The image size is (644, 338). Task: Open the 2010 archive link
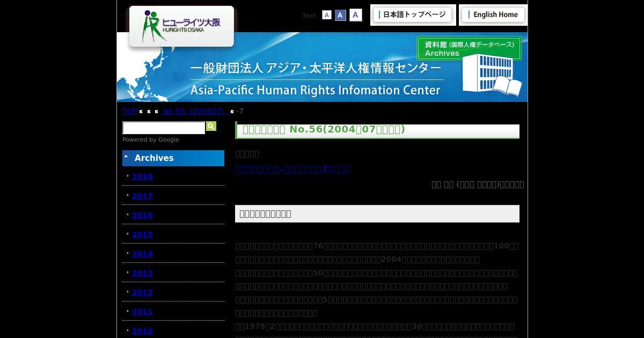(142, 331)
